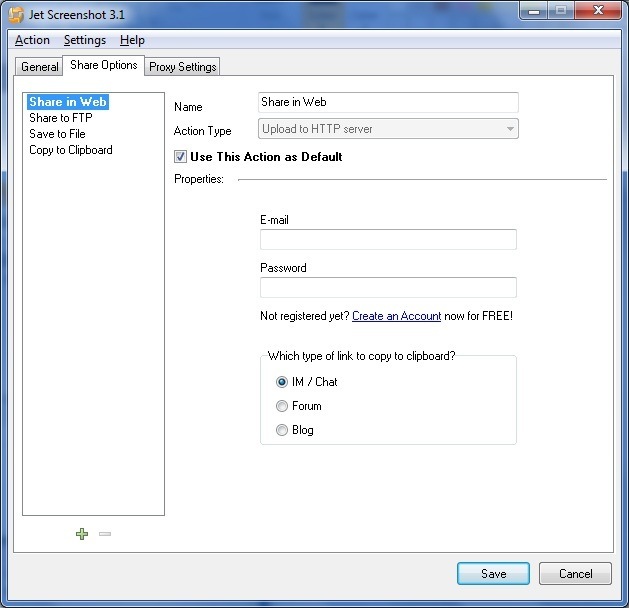This screenshot has width=629, height=608.
Task: Open the Help menu
Action: click(132, 40)
